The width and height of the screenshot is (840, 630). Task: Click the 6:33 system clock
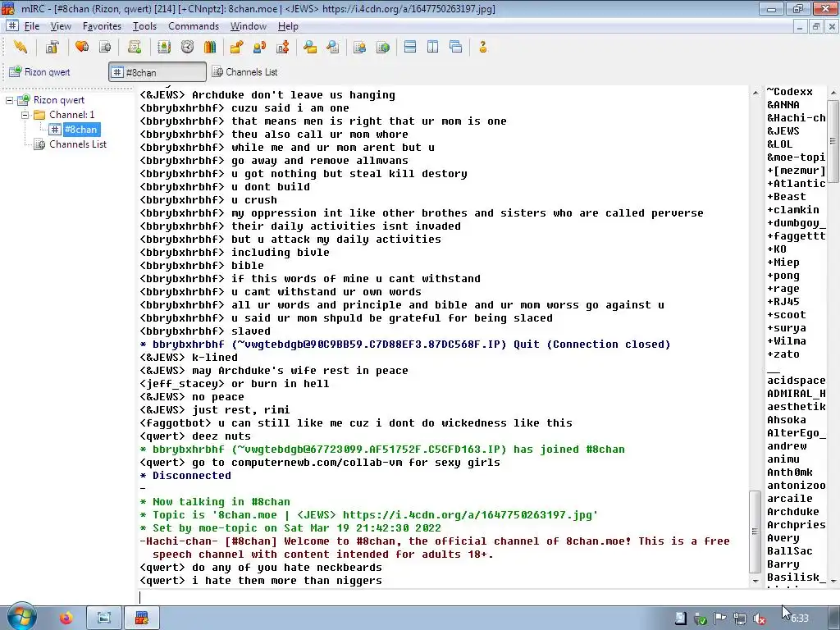[x=799, y=619]
